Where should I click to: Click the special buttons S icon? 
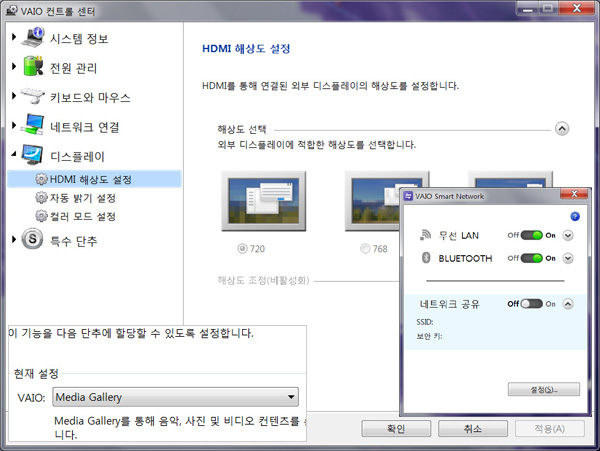pyautogui.click(x=33, y=239)
